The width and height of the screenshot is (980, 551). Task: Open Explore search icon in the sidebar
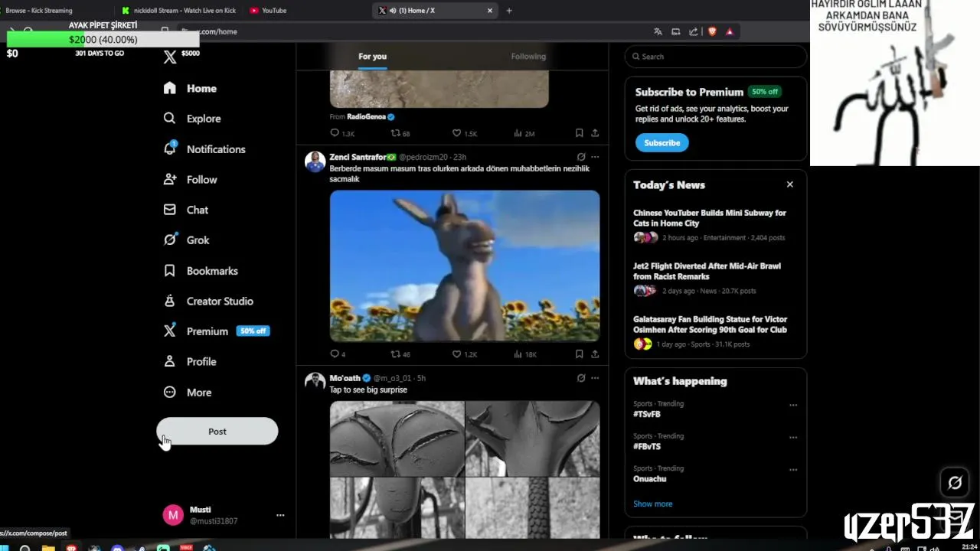coord(170,119)
